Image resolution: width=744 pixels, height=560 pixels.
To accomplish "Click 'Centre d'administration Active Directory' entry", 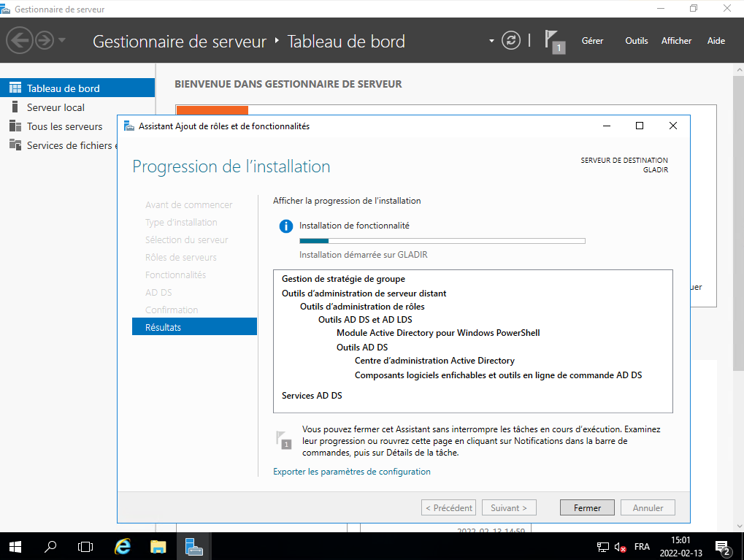I will point(434,361).
